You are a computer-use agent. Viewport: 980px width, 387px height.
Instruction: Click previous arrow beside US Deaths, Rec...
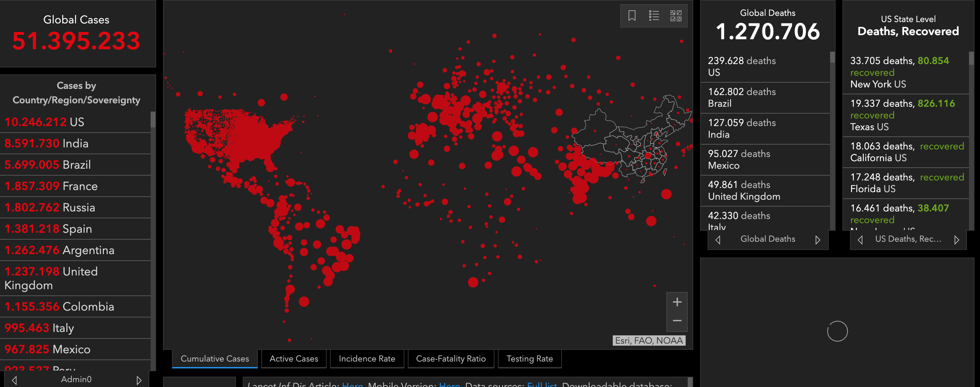[860, 240]
